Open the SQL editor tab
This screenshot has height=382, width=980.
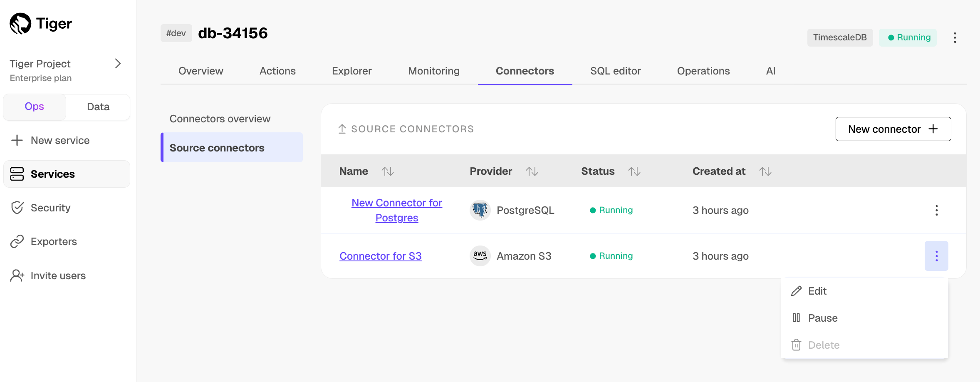(615, 71)
